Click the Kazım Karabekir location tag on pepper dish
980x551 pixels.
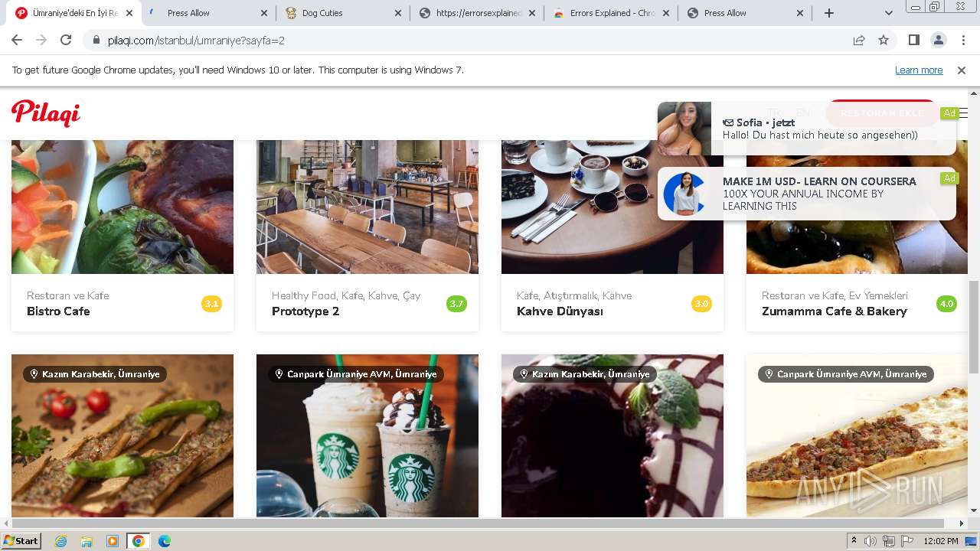[95, 374]
